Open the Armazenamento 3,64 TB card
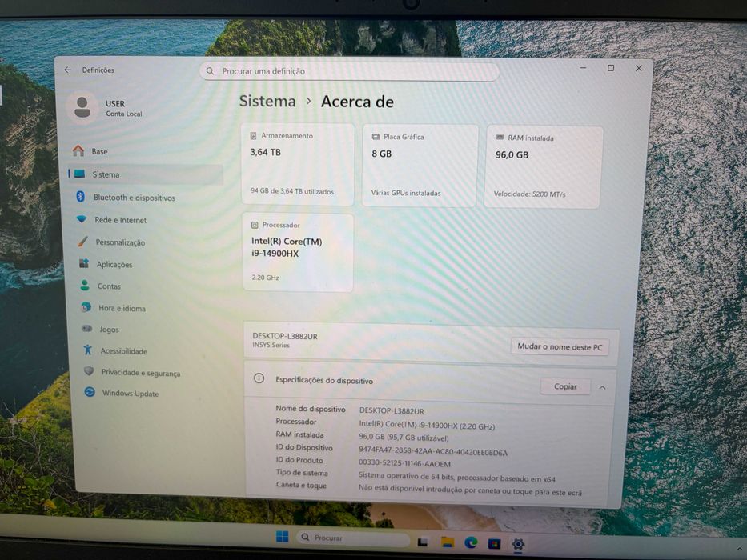Viewport: 747px width, 560px height. tap(298, 164)
